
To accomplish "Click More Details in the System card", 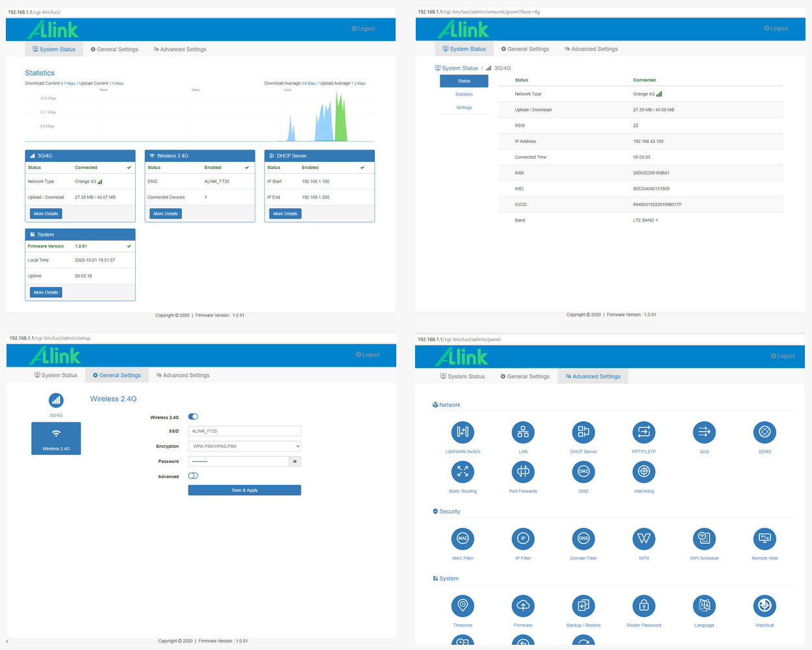I will coord(46,292).
